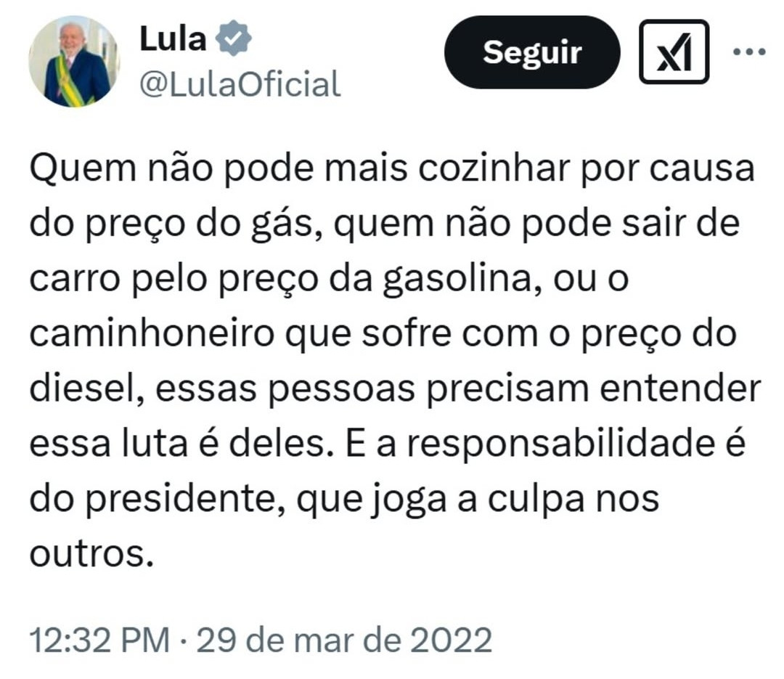Open follow options via Seguir control
Screen dimensions: 784x679
pyautogui.click(x=534, y=51)
